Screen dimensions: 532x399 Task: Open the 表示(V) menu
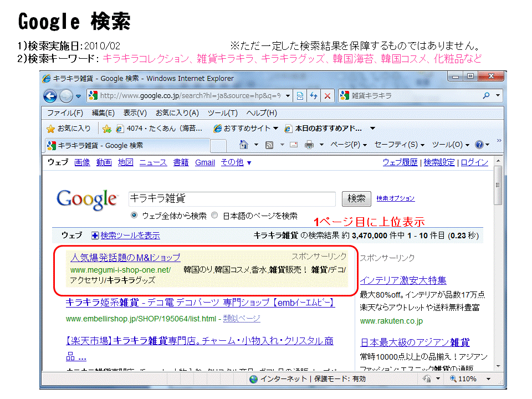tap(135, 113)
